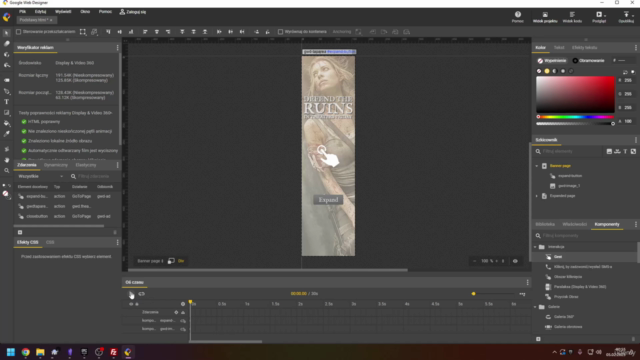Toggle timeline all-layers visibility eye
640x360 pixels.
point(131,304)
